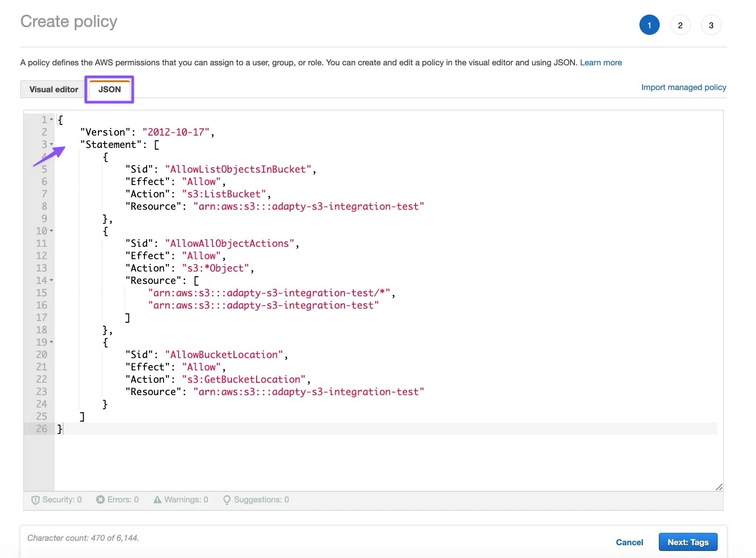756x558 pixels.
Task: Fold the Resource array at line 14
Action: coord(52,280)
